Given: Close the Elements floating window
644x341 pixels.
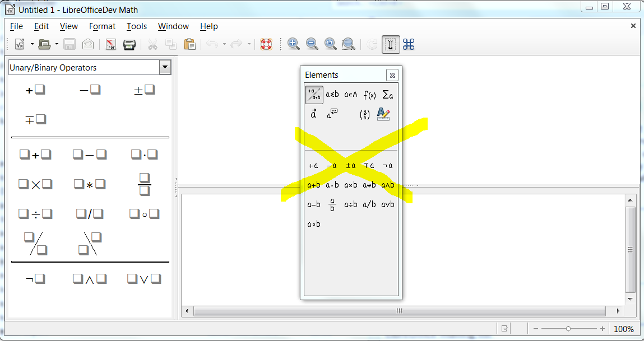Looking at the screenshot, I should tap(392, 75).
